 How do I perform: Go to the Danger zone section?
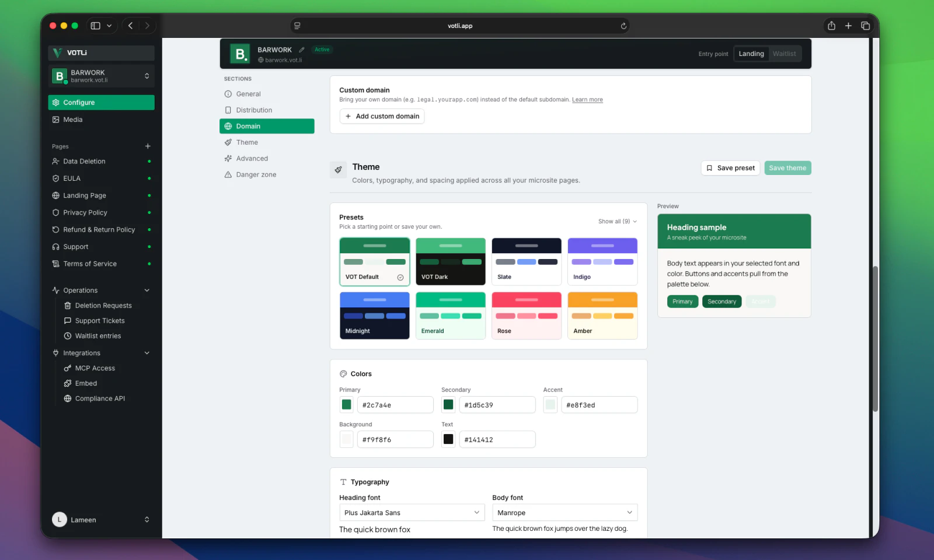pyautogui.click(x=267, y=175)
